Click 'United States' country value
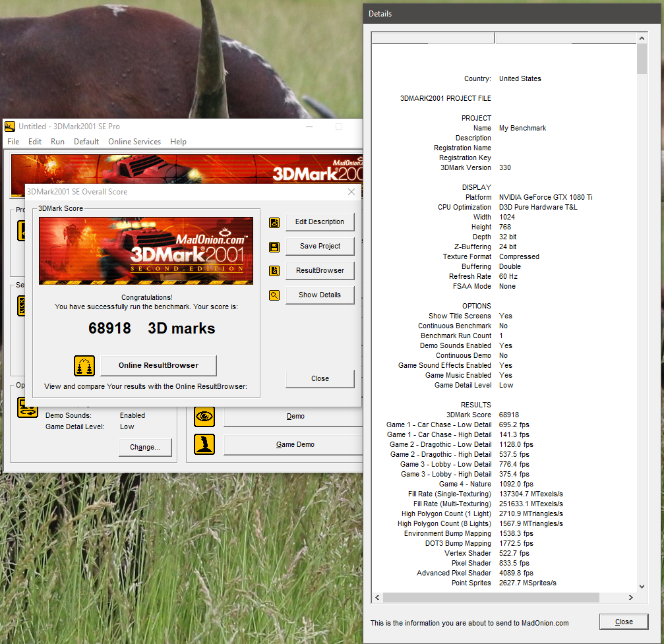Image resolution: width=664 pixels, height=644 pixels. 520,78
